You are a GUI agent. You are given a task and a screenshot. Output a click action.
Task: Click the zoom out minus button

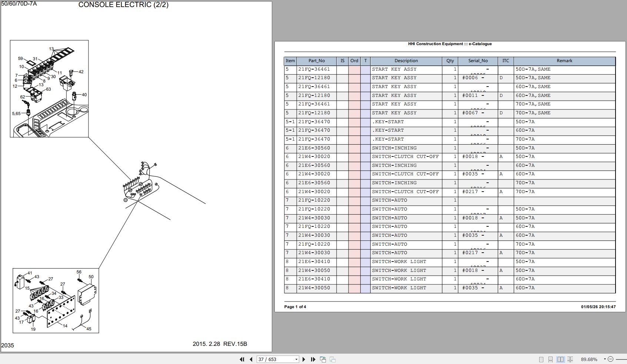tap(611, 359)
